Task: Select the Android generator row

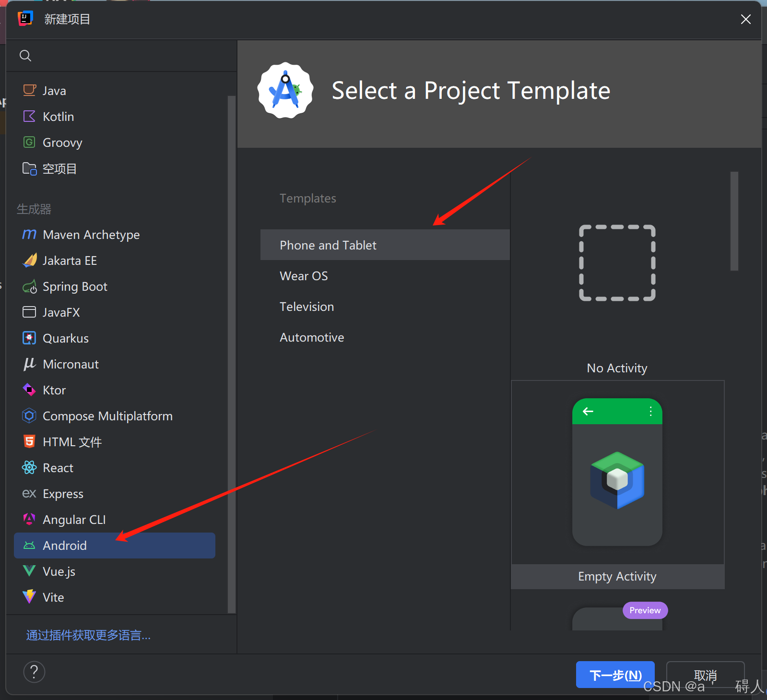Action: coord(115,546)
